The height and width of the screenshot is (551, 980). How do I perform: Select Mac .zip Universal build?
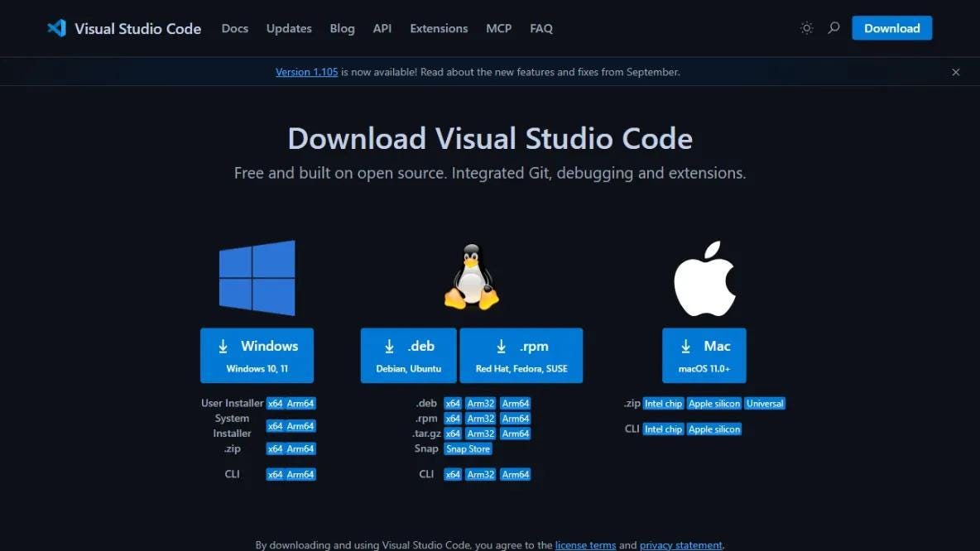764,404
